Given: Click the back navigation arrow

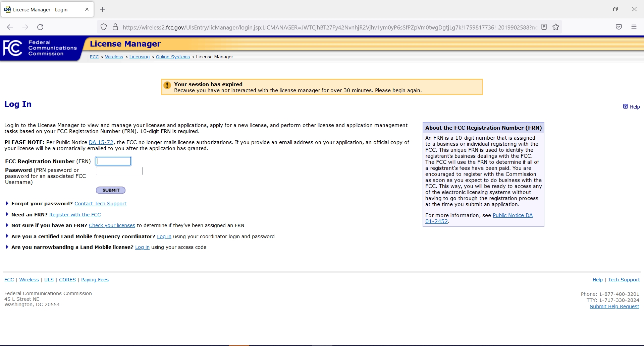Looking at the screenshot, I should click(10, 27).
